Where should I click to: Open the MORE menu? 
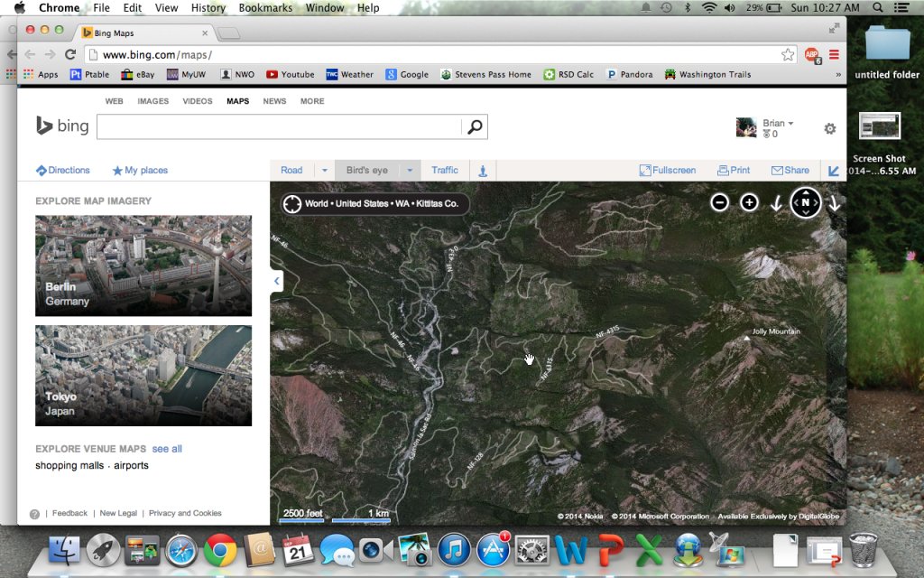[312, 101]
